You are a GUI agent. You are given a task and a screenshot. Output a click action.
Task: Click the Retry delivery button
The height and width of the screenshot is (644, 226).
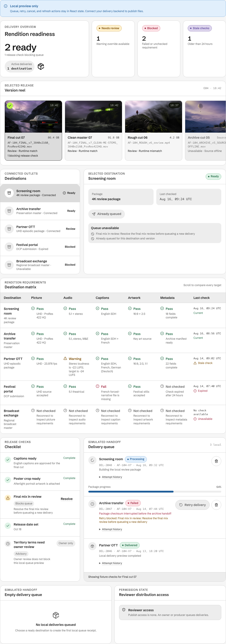coord(192,505)
